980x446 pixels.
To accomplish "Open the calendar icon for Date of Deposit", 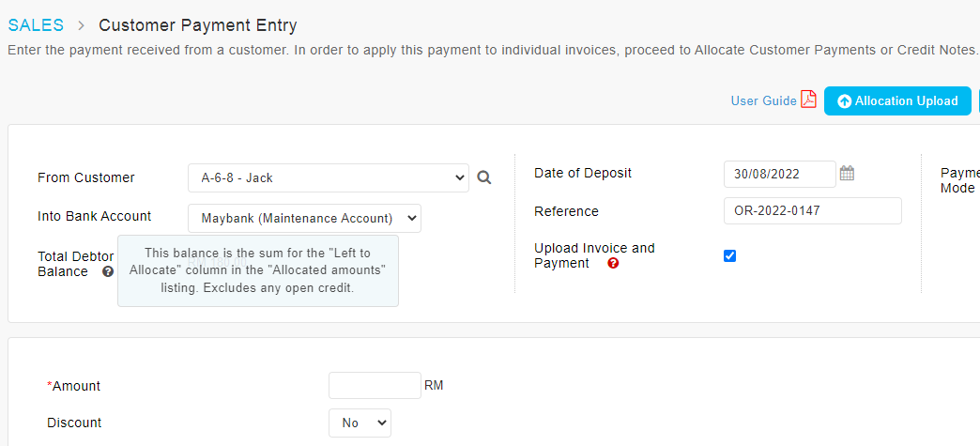I will (847, 174).
